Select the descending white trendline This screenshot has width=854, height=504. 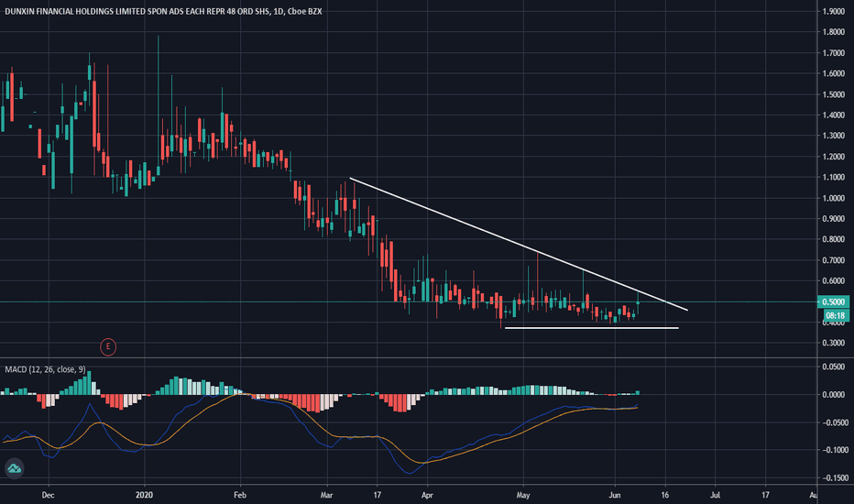pyautogui.click(x=518, y=244)
